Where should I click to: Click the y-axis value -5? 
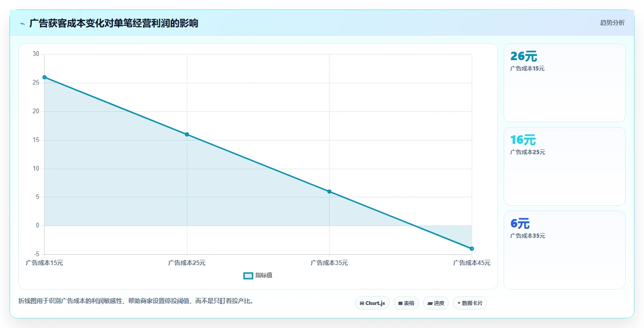tap(37, 254)
